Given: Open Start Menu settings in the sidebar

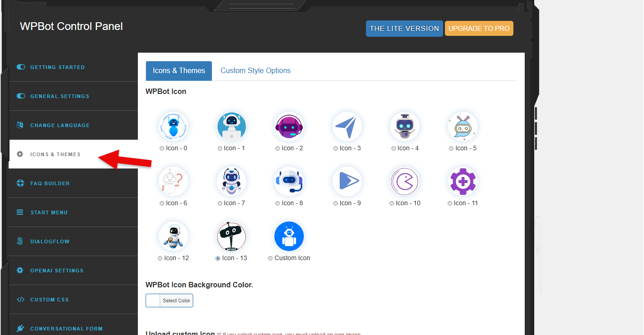Looking at the screenshot, I should (73, 212).
